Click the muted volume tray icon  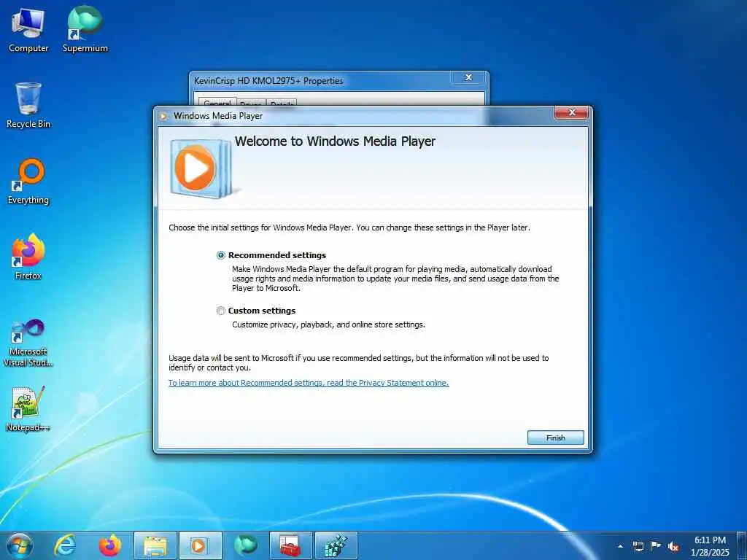[x=673, y=546]
